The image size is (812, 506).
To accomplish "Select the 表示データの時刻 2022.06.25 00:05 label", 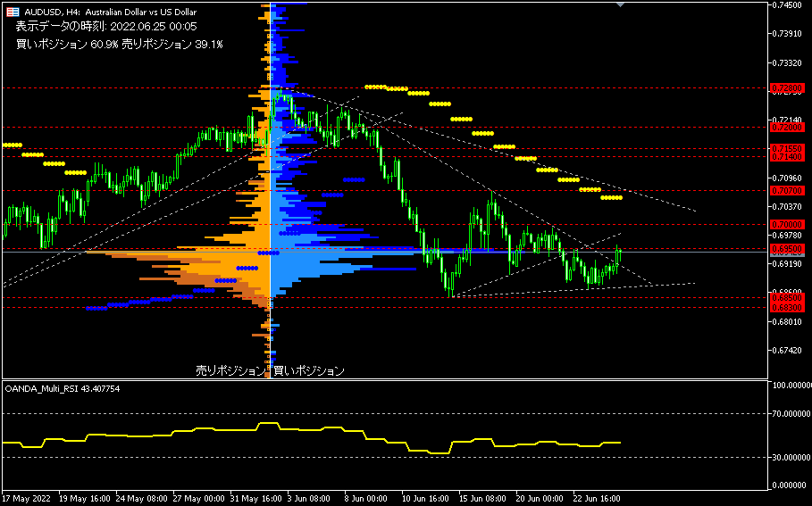I will tap(106, 27).
